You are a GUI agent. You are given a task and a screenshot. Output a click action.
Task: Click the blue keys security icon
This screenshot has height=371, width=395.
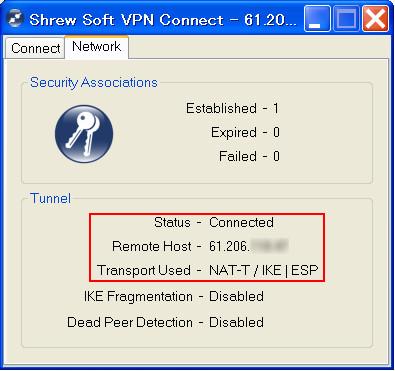click(84, 134)
